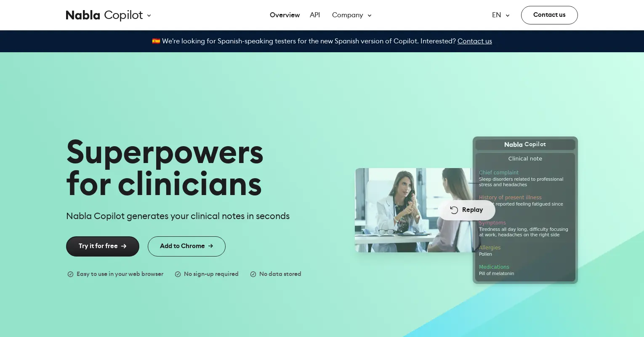
Task: Expand the Company dropdown
Action: pos(352,15)
